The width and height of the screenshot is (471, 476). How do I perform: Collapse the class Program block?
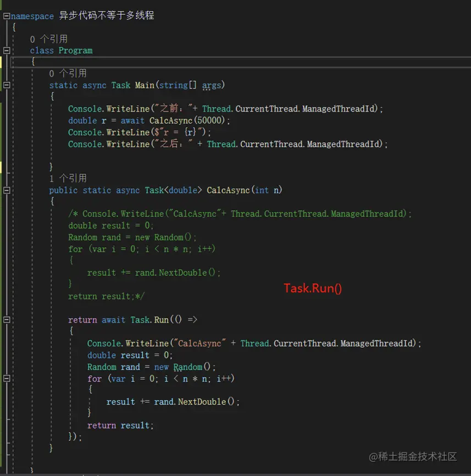7,51
